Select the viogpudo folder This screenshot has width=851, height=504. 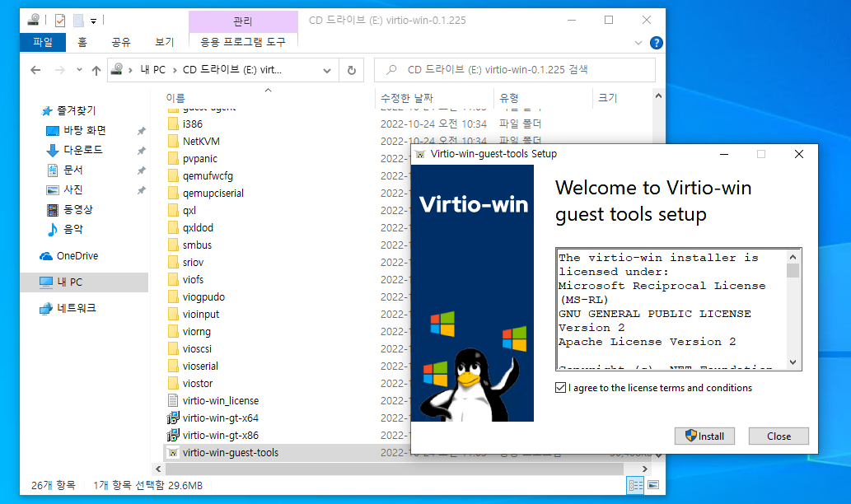coord(203,296)
